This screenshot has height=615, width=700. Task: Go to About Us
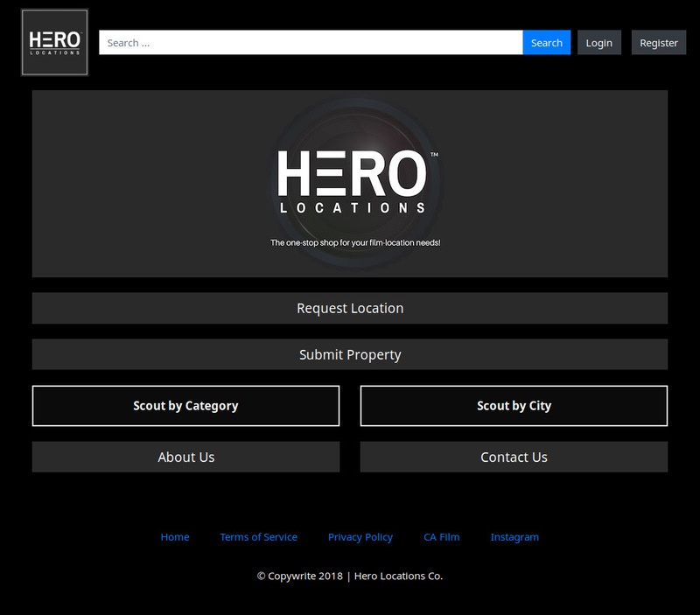pyautogui.click(x=185, y=457)
